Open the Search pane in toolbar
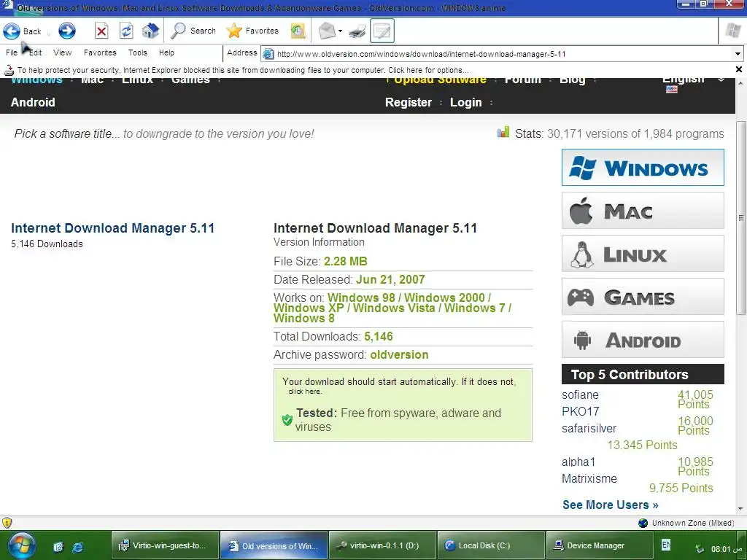The height and width of the screenshot is (560, 747). point(193,31)
